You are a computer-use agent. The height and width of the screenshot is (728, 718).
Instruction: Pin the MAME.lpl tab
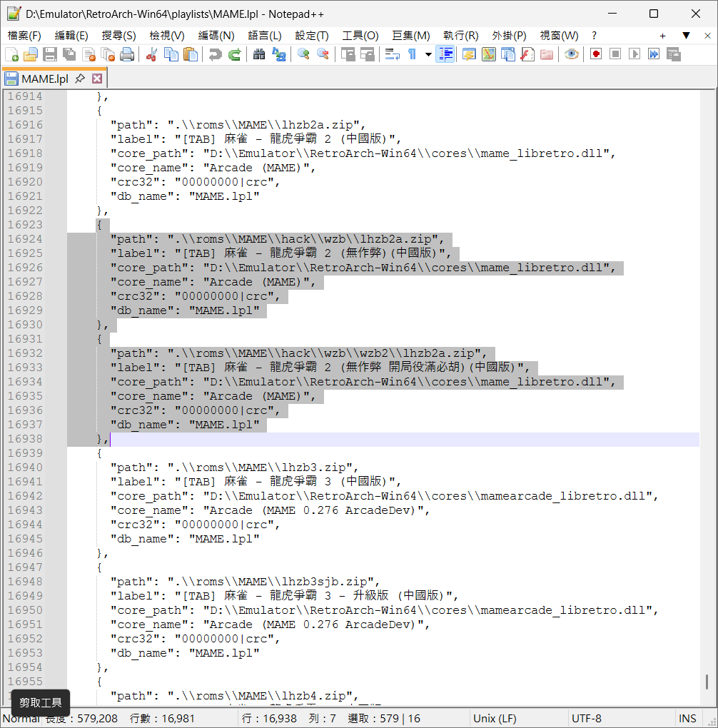(80, 79)
